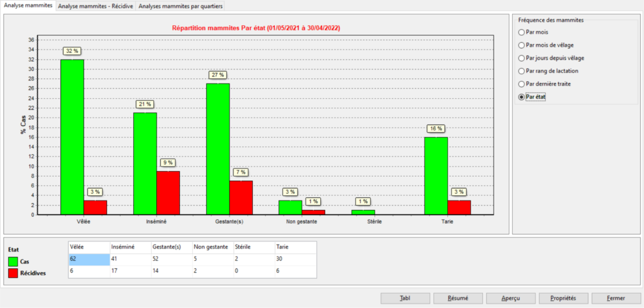Select the Par mois radio option
This screenshot has width=644, height=308.
coord(521,31)
